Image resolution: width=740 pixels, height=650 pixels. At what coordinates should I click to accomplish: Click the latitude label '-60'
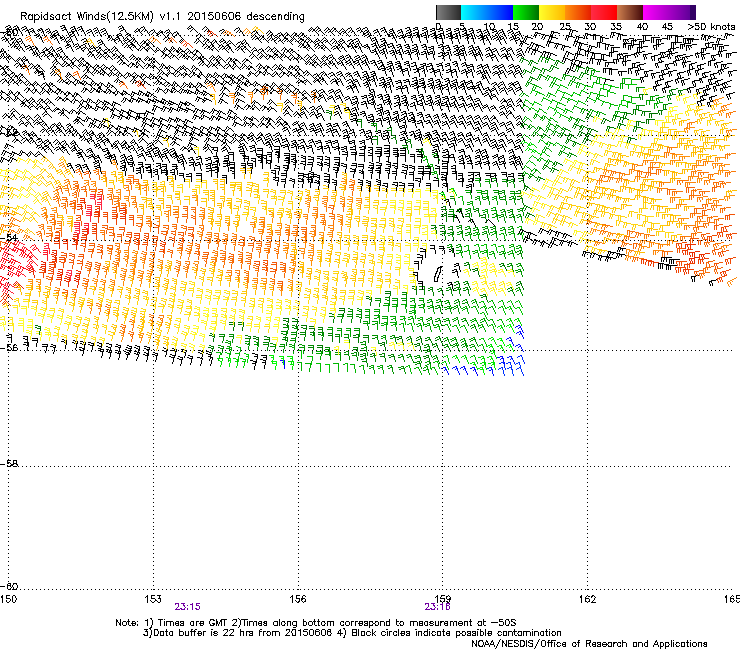[x=9, y=586]
